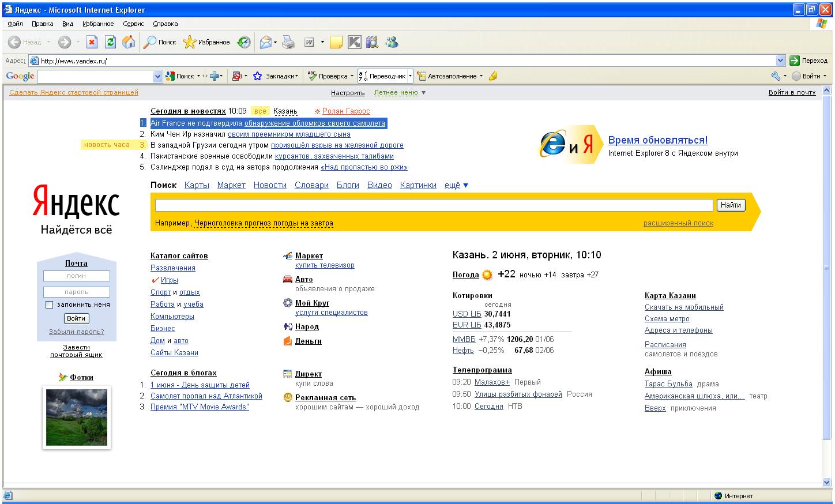Switch to the Картинки search tab
Viewport: 835px width, 504px height.
click(418, 185)
